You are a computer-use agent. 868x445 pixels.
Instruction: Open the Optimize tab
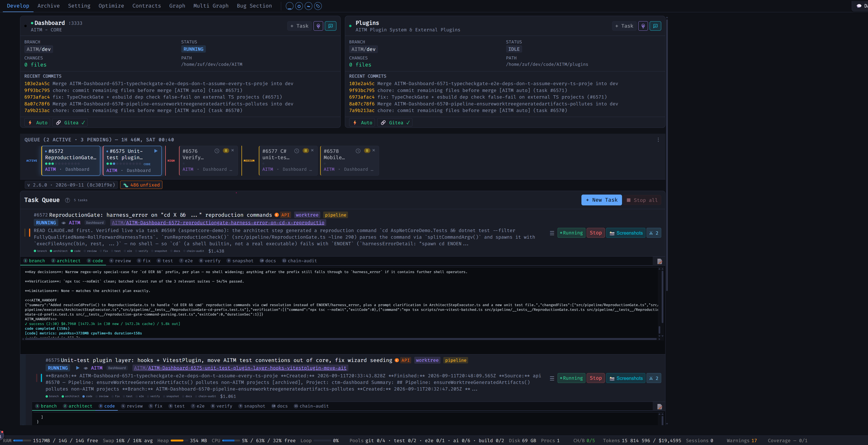tap(111, 6)
